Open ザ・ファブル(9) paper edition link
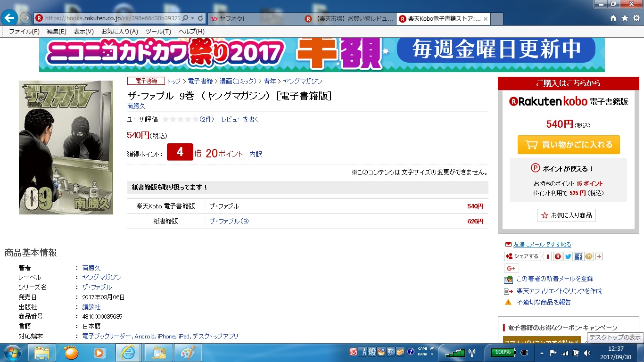 click(229, 221)
